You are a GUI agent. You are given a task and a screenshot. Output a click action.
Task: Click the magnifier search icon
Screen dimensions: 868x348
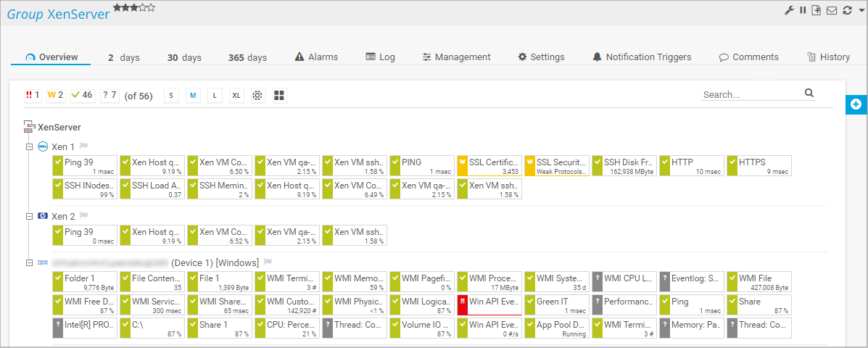pyautogui.click(x=809, y=94)
